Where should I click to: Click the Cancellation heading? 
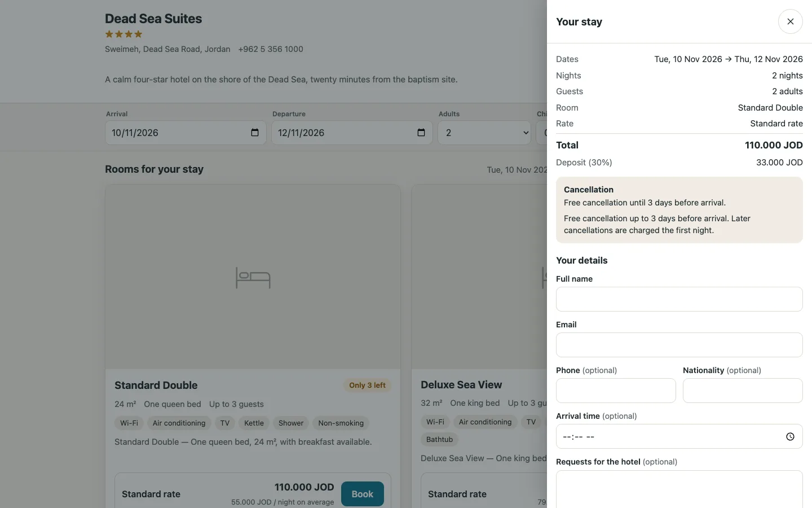click(589, 190)
